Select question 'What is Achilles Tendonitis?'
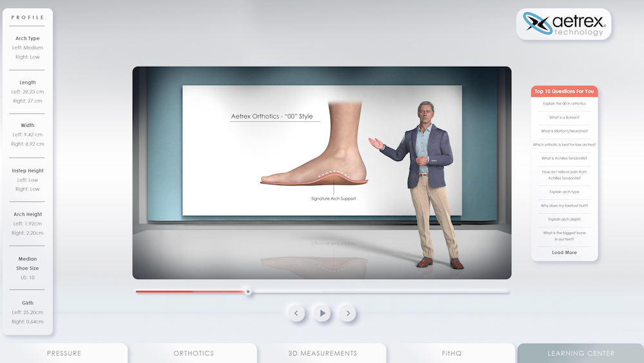Viewport: 644px width, 363px height. (564, 158)
